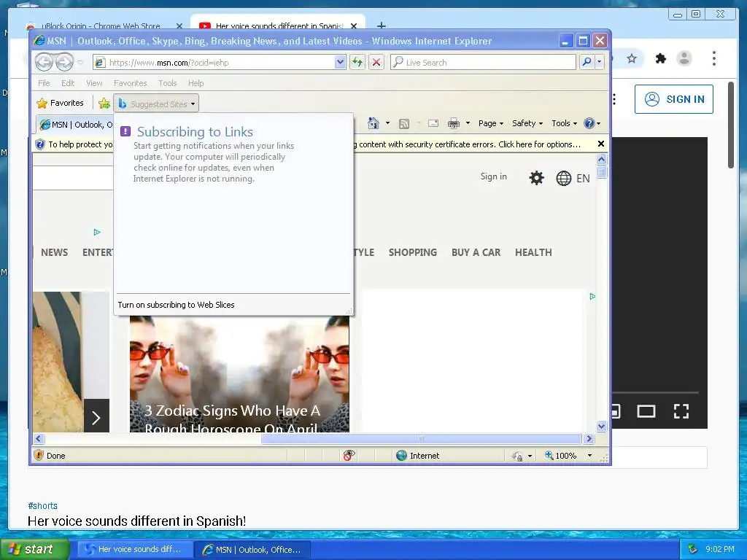Screen dimensions: 747x560
Task: Open a new Chrome tab with plus
Action: tap(381, 26)
